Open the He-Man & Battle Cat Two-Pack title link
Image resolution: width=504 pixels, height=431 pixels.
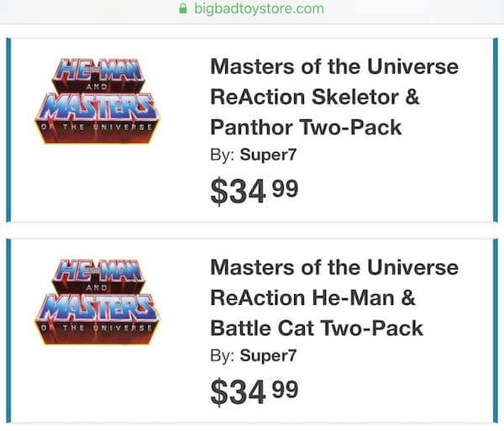coord(334,297)
